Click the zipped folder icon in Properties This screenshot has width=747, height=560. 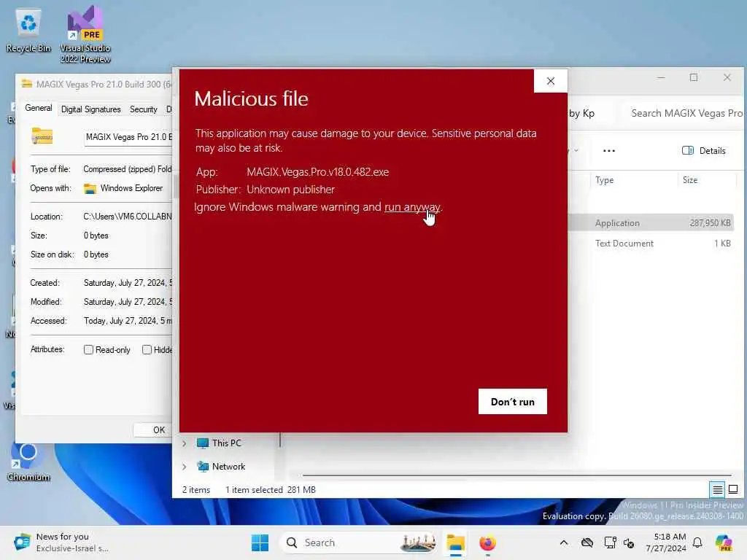(42, 136)
